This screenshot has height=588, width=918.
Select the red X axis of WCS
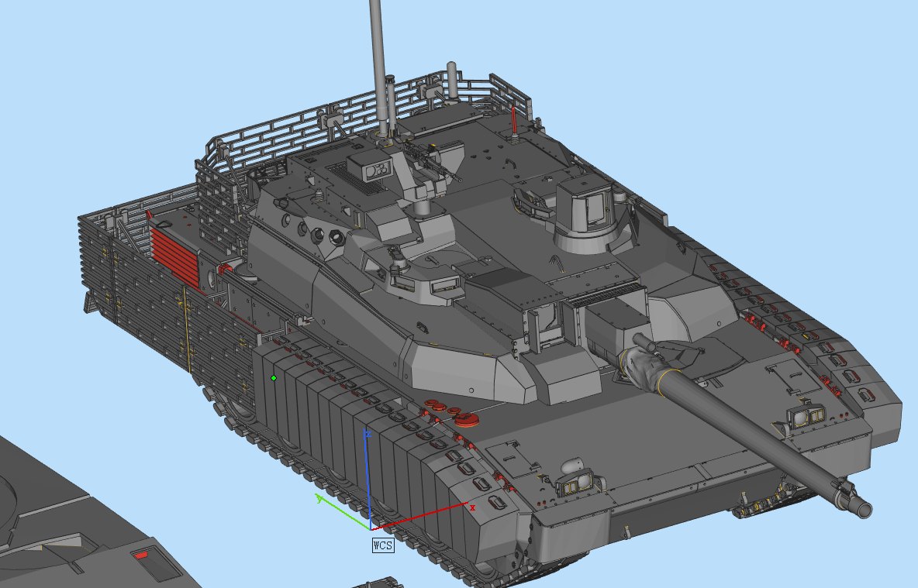[420, 516]
